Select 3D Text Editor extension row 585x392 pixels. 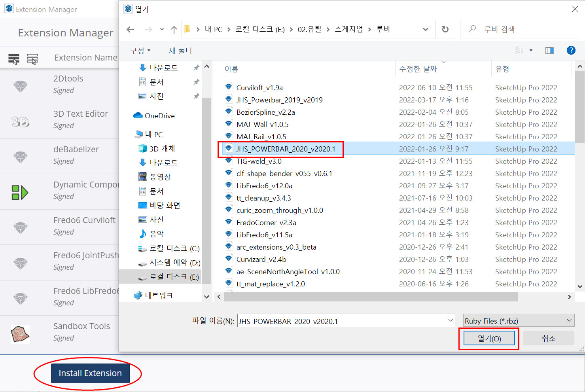coord(59,121)
